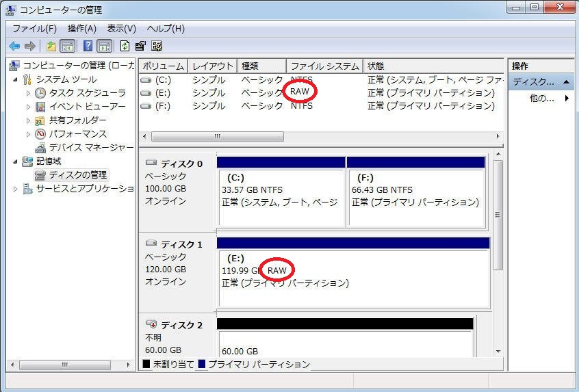Select the (E:) volume row
Screen dimensions: 579x392
tap(321, 92)
